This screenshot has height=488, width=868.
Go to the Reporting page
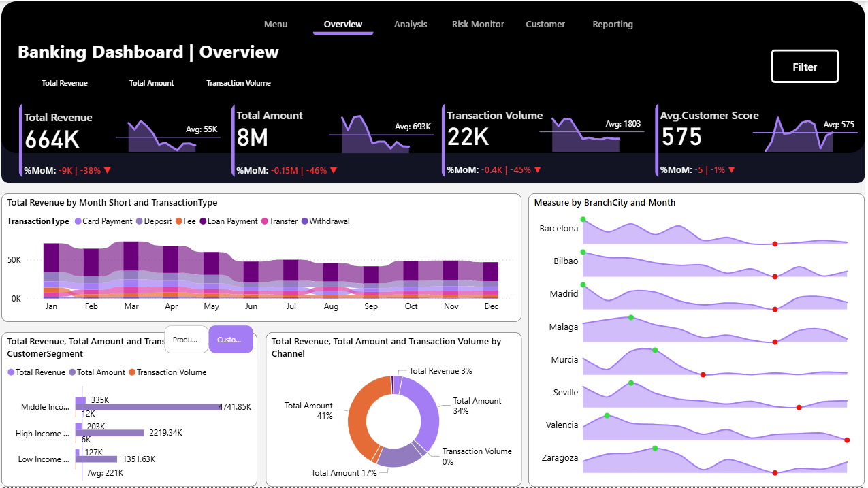612,25
